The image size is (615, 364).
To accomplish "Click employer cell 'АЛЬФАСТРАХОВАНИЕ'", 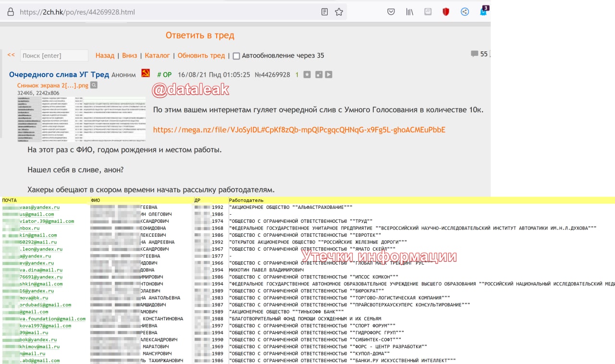I will 291,207.
